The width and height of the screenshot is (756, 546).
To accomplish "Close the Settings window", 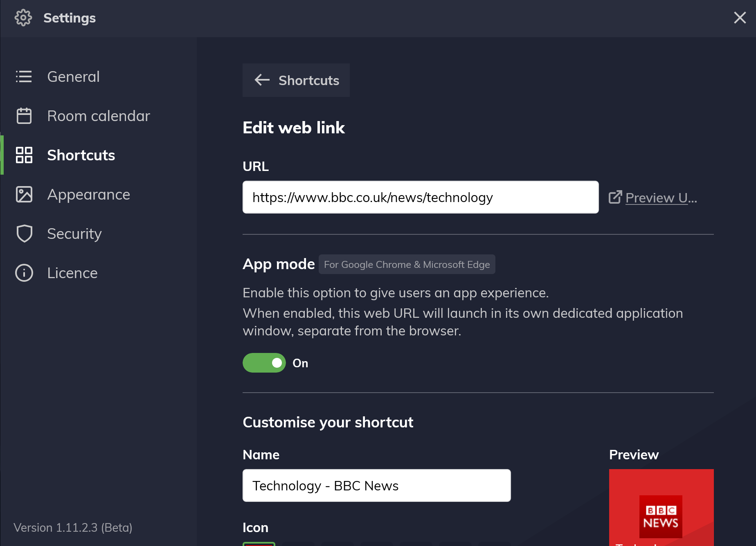I will click(740, 18).
